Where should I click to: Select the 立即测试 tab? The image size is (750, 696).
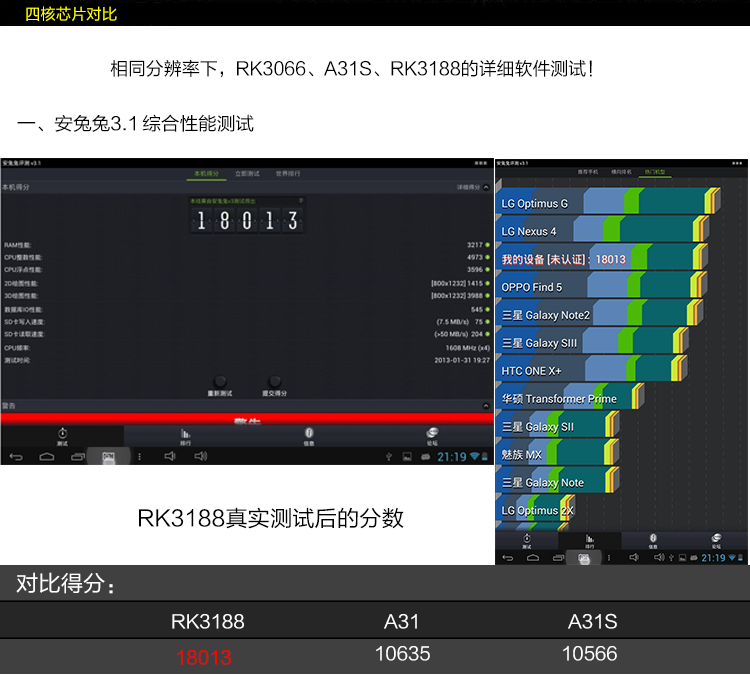247,174
